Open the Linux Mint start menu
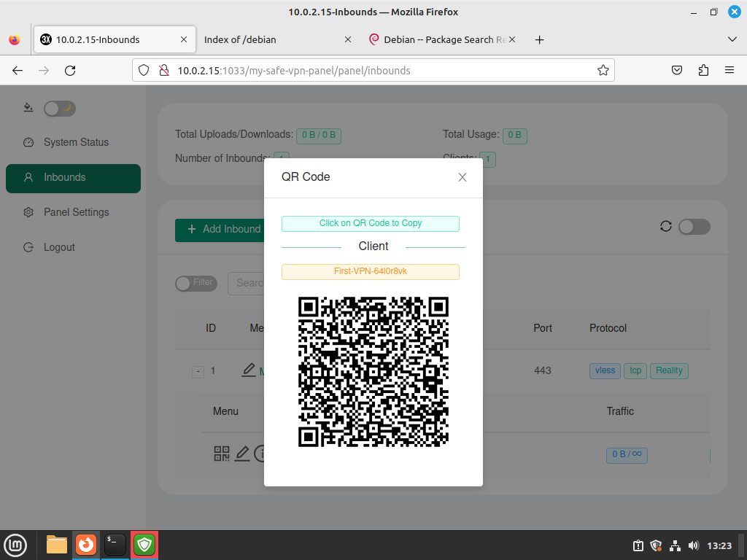The height and width of the screenshot is (560, 747). pos(15,545)
